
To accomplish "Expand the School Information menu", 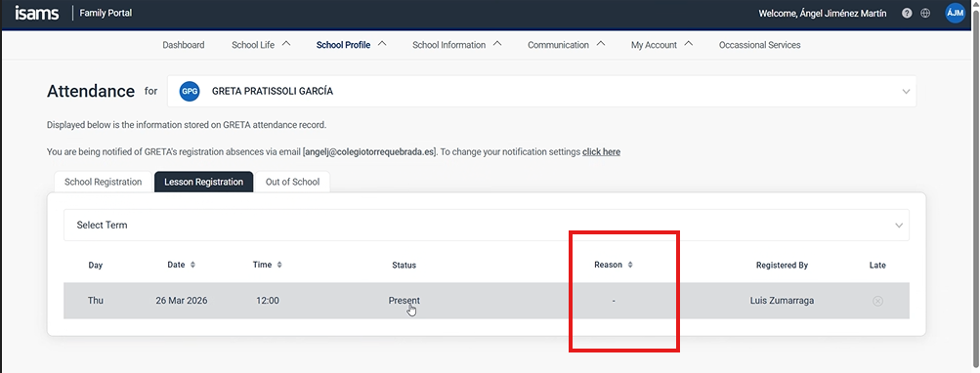I will [457, 45].
